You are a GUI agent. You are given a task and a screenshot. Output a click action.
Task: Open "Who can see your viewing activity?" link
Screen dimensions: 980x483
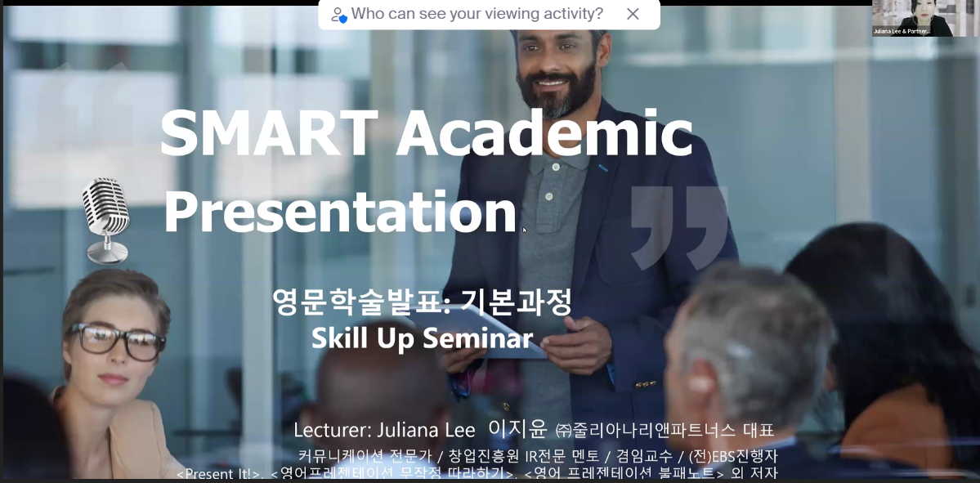477,14
